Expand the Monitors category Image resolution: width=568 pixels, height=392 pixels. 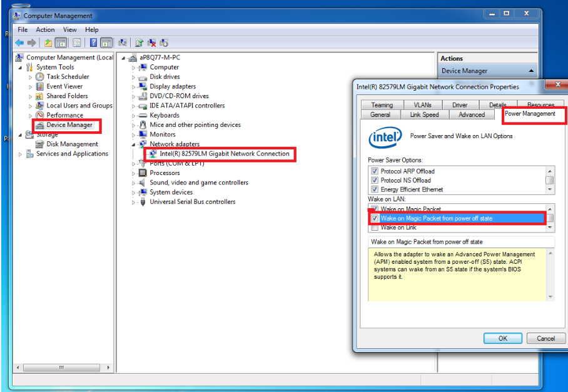[133, 135]
